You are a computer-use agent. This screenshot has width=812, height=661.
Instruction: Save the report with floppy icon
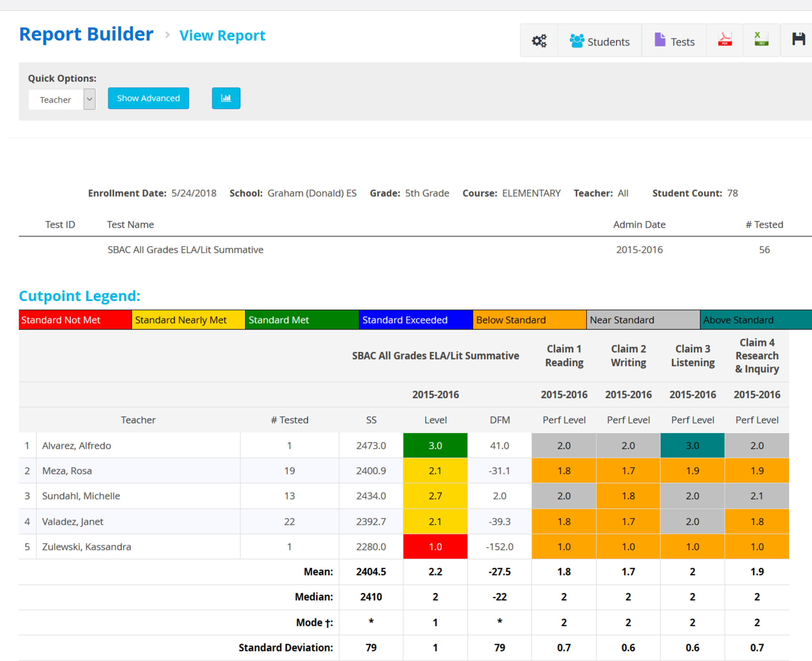pos(798,40)
